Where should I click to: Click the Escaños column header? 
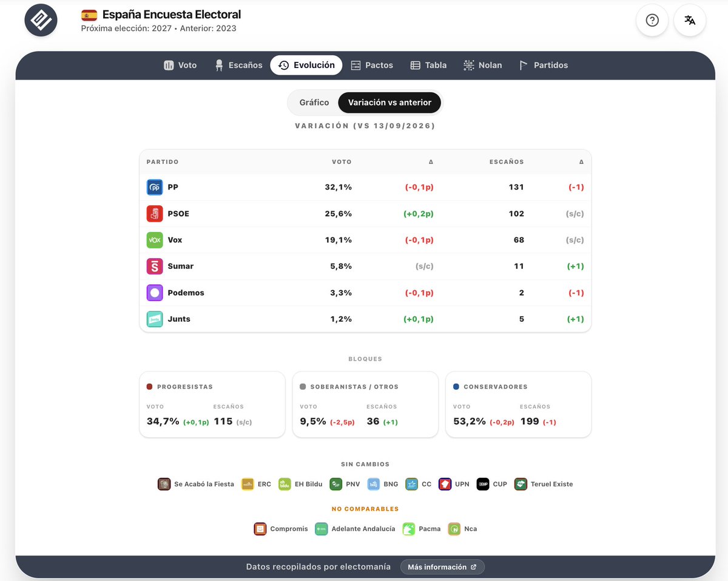[x=507, y=162]
